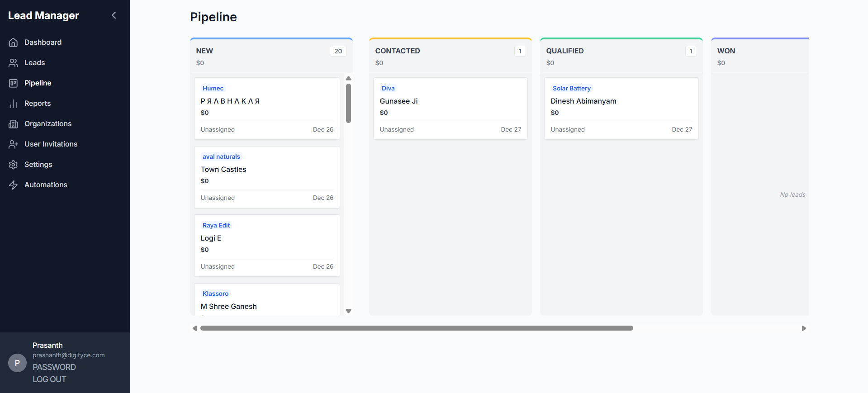Click the horizontal scrollbar thumb under the board
The image size is (868, 393).
tap(416, 328)
